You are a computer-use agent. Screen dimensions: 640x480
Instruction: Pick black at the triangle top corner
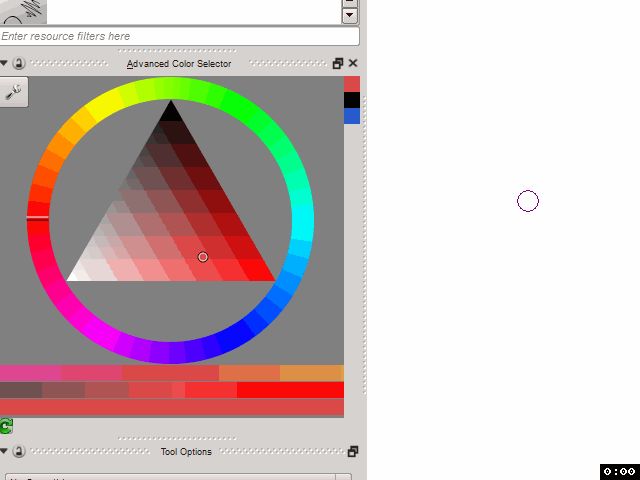point(171,111)
